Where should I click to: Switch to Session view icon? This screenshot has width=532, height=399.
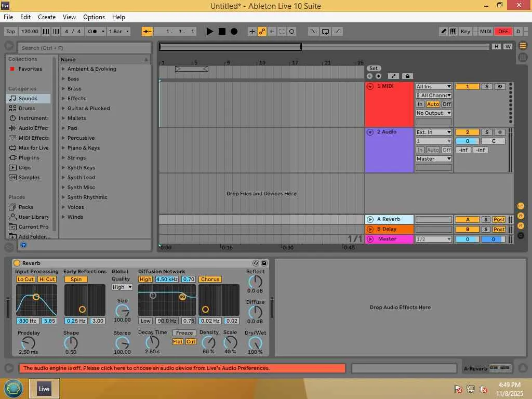(523, 57)
